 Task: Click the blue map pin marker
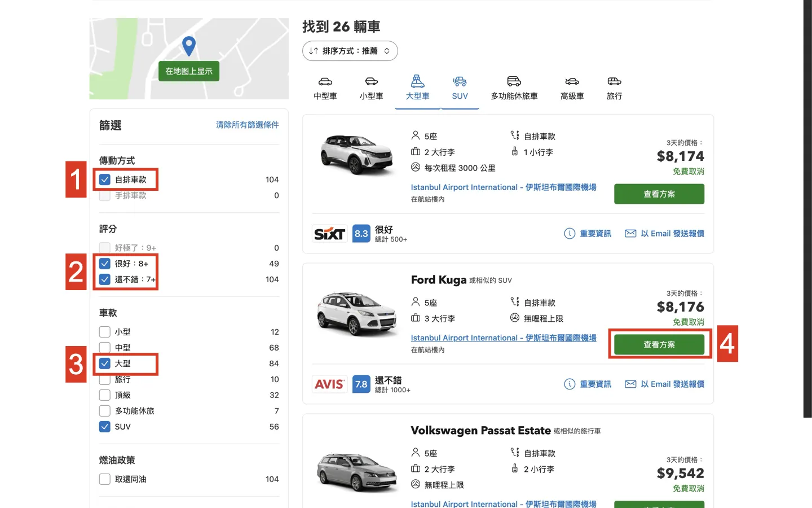pyautogui.click(x=189, y=46)
